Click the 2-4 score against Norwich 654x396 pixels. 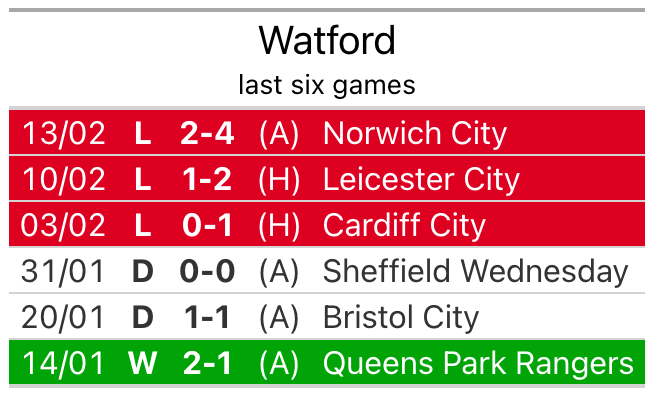tap(207, 134)
